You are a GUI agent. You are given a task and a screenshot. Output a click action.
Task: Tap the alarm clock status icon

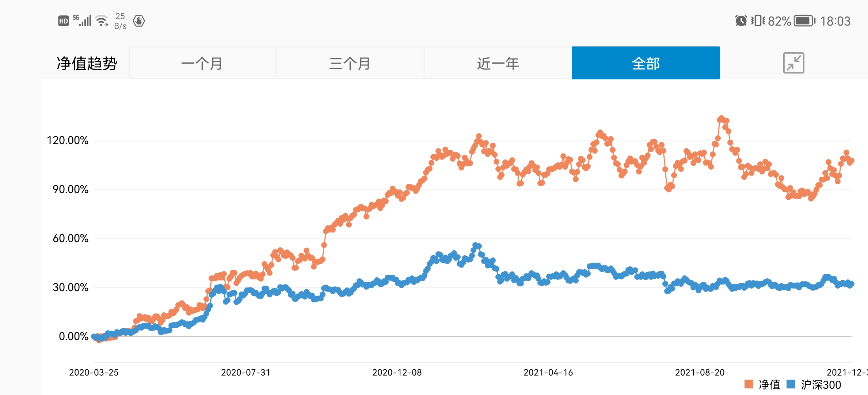tap(741, 21)
